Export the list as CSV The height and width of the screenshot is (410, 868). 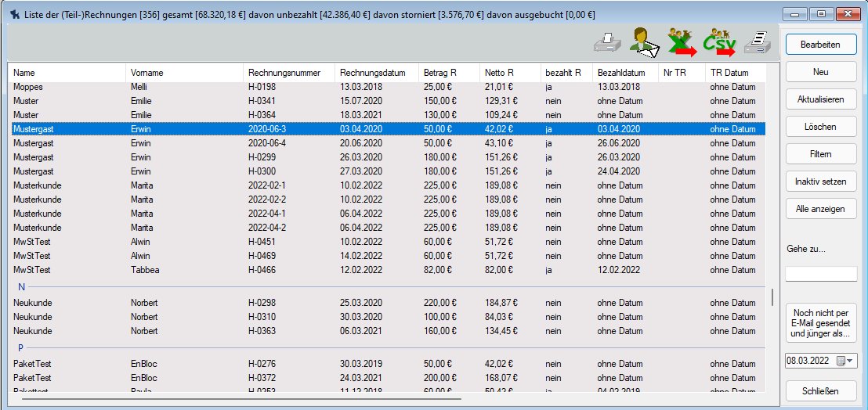[x=719, y=42]
